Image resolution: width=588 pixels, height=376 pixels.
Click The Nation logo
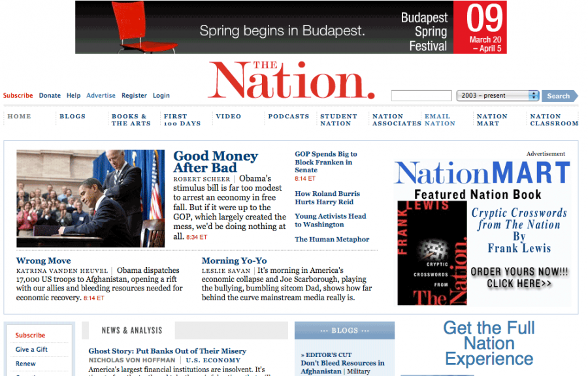pos(291,80)
